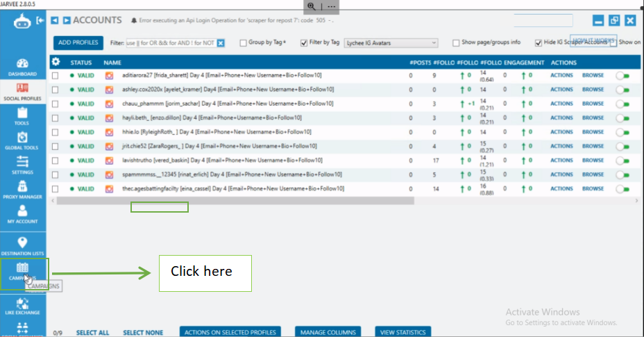Select the aditiarora27 row checkbox
The height and width of the screenshot is (337, 644).
pyautogui.click(x=55, y=76)
